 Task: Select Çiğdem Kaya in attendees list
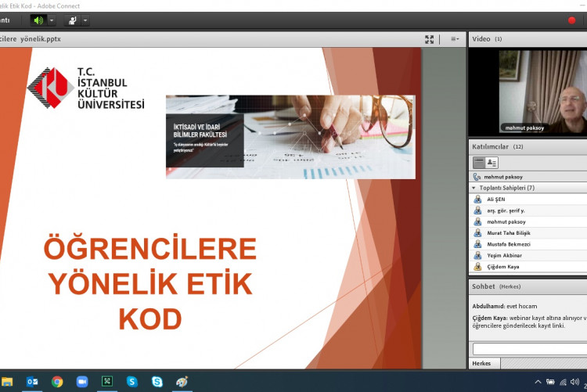pos(502,267)
